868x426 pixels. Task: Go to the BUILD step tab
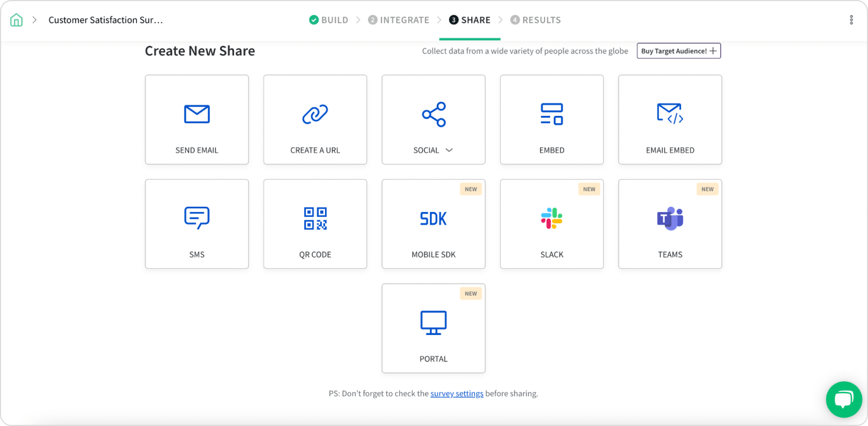point(328,20)
